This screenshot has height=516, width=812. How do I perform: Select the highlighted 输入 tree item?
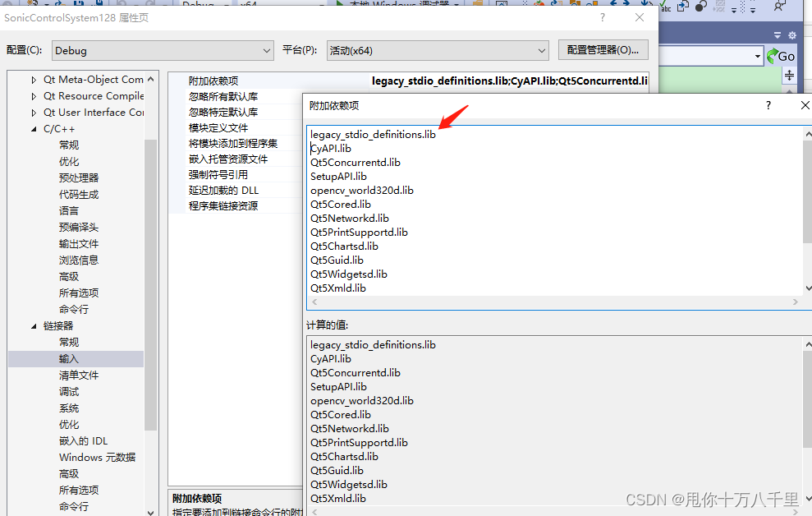click(76, 358)
